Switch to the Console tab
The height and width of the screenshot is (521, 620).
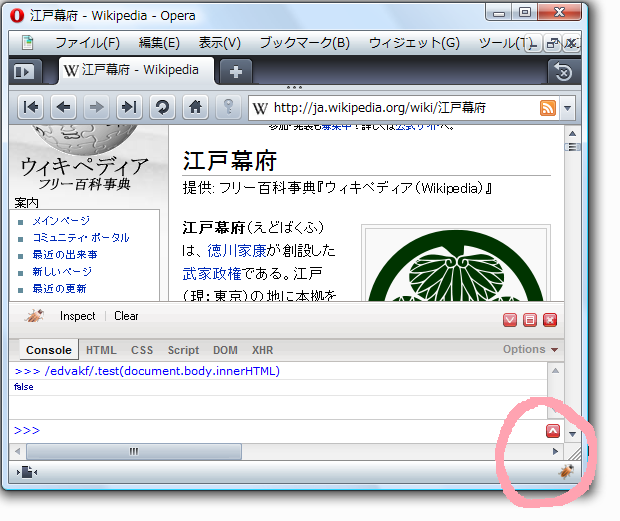(x=49, y=350)
